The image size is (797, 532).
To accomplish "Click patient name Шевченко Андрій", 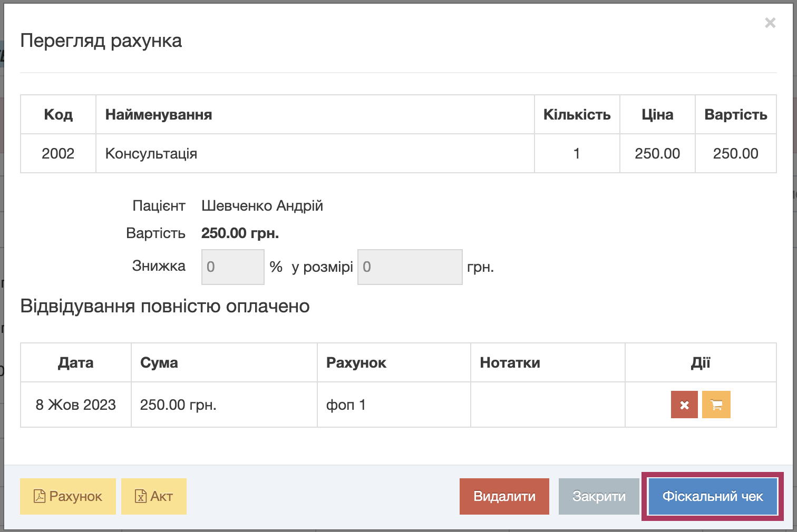I will click(262, 206).
